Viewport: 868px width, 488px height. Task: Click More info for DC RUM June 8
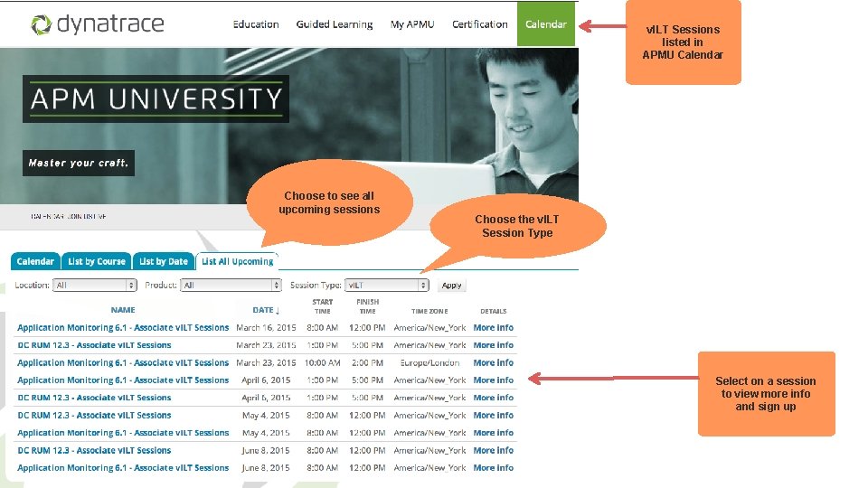[494, 450]
